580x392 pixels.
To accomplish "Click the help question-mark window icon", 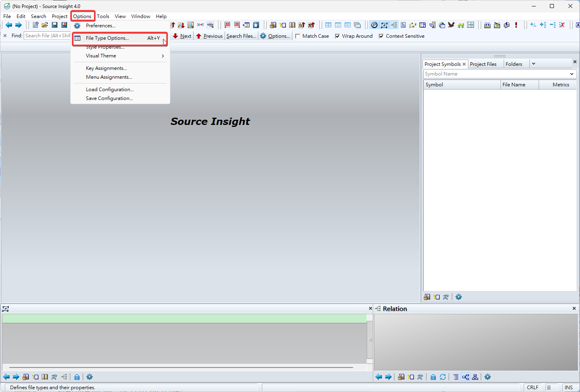I will (x=423, y=25).
